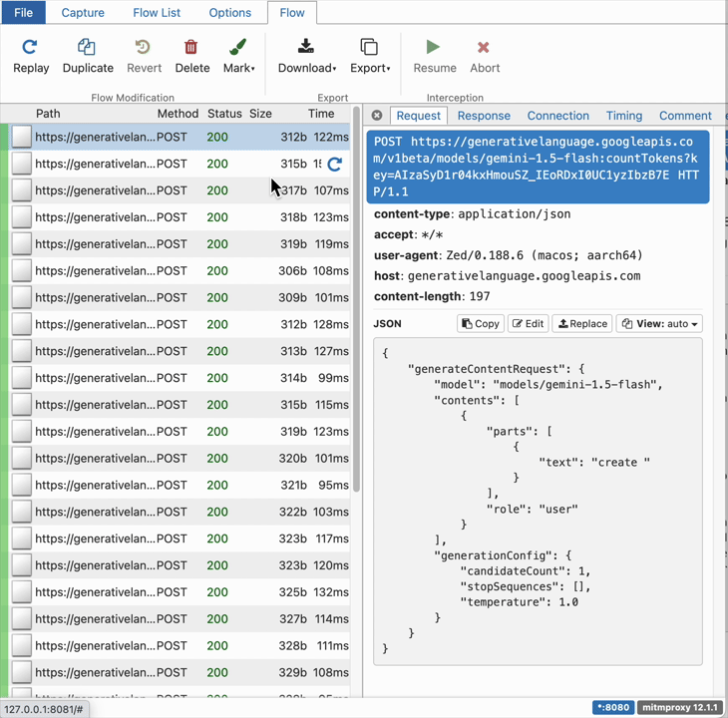728x718 pixels.
Task: Switch to the Options tab
Action: [229, 13]
